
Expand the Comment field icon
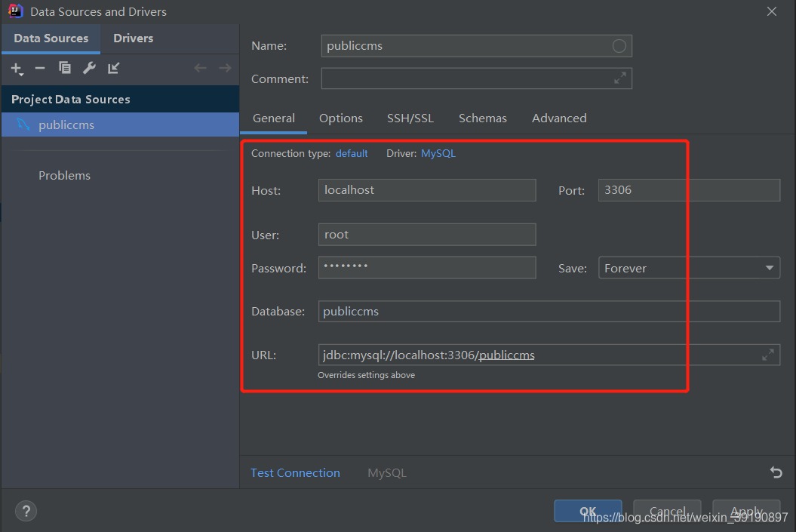point(620,78)
